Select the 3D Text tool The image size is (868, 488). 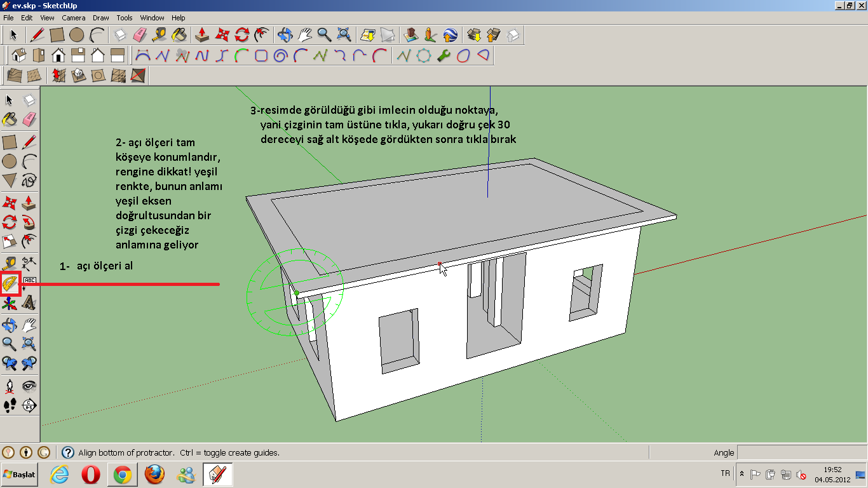click(x=29, y=304)
